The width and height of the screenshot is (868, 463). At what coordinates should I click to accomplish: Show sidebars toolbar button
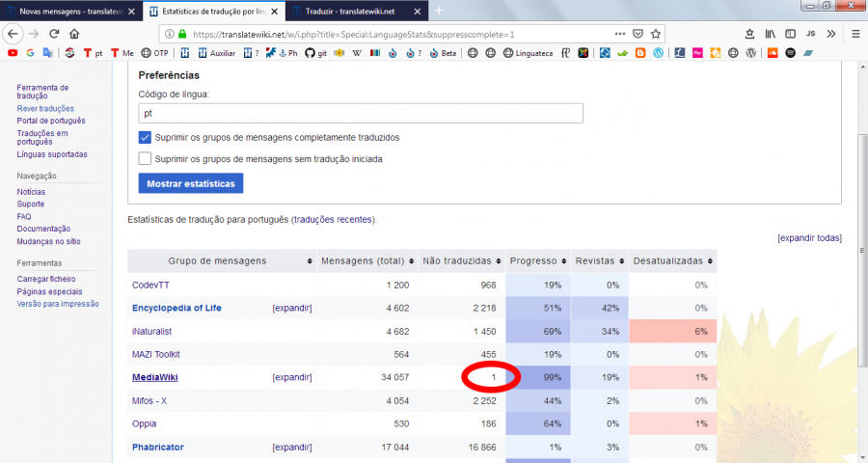pyautogui.click(x=791, y=34)
